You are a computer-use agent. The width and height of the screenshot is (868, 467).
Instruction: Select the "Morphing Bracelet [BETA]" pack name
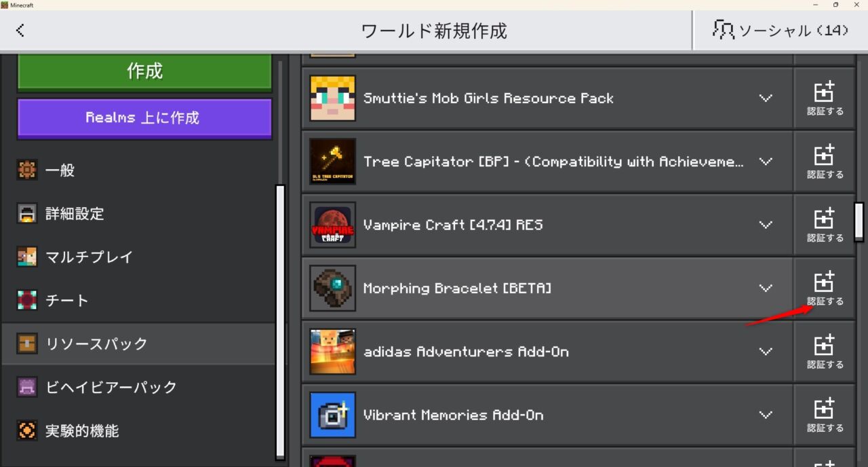click(457, 288)
